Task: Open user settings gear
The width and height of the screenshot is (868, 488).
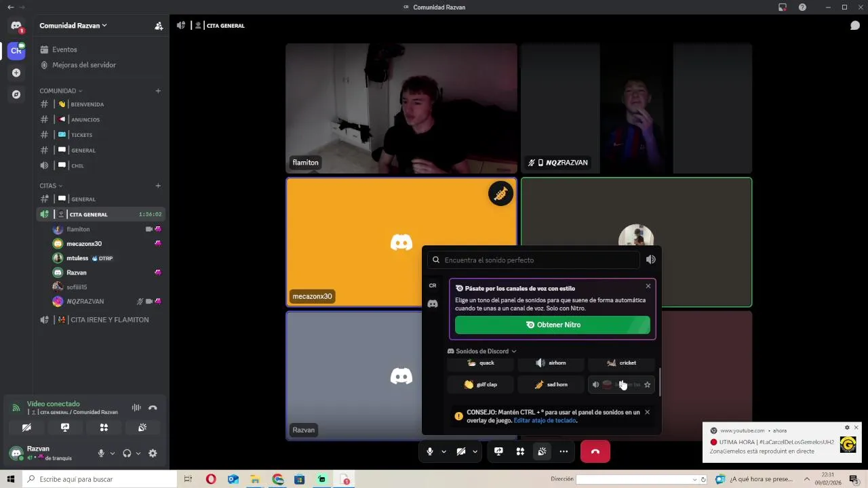Action: (153, 453)
